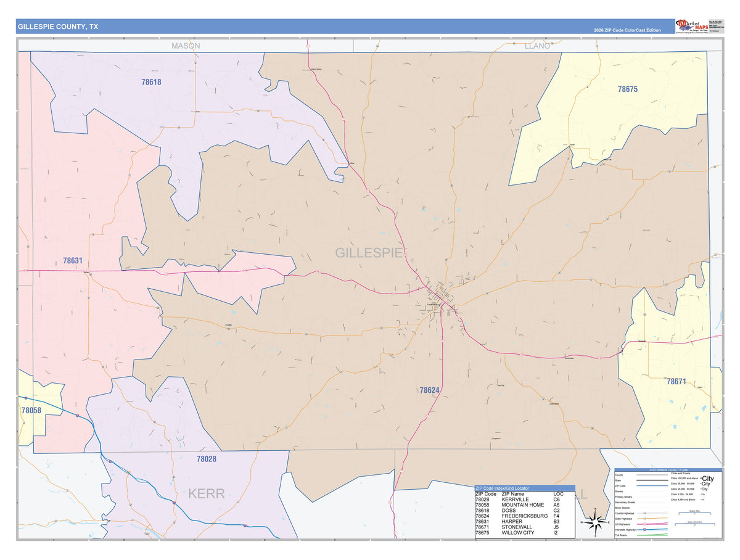The image size is (740, 560).
Task: Click the 78631 ZIP label on the map
Action: coord(73,261)
